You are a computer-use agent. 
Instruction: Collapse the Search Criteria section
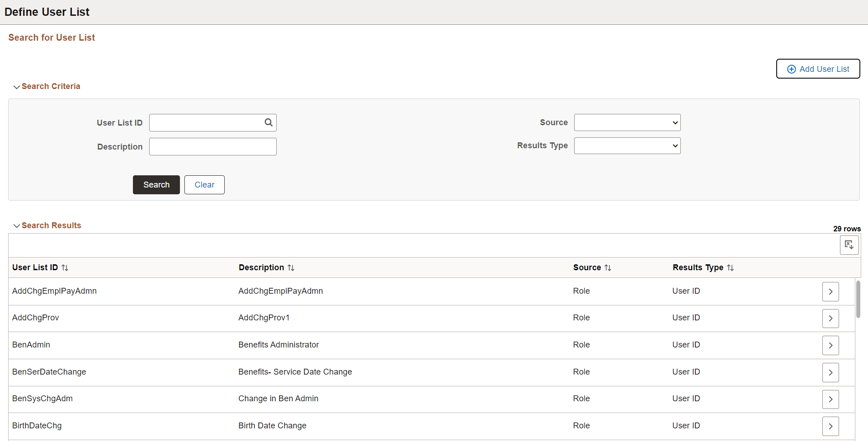pos(17,87)
